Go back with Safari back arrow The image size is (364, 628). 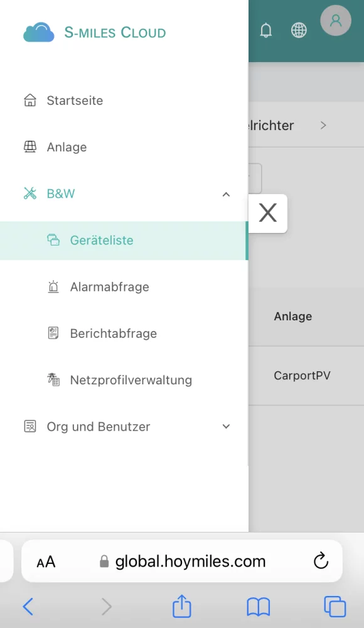[x=28, y=607]
